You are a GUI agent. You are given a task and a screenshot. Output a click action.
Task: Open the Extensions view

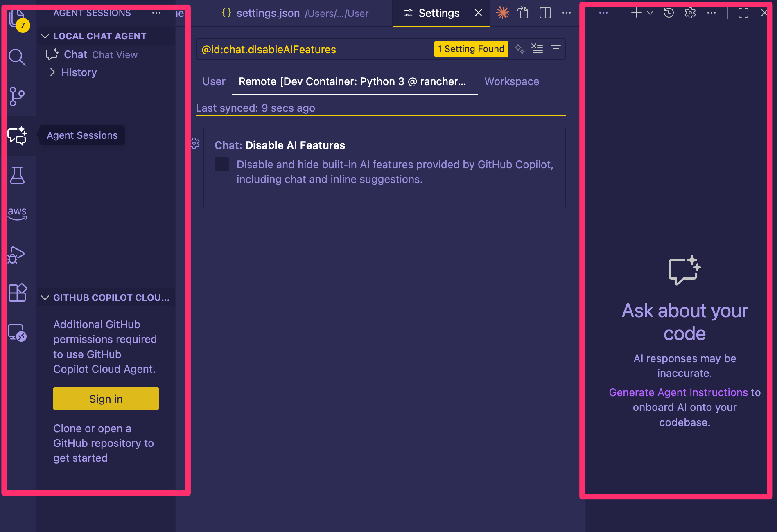[17, 293]
